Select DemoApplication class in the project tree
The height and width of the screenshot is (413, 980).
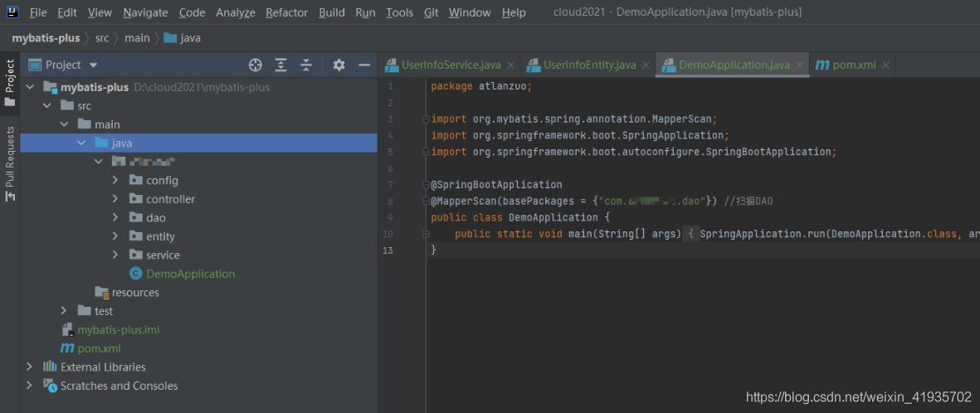point(190,274)
